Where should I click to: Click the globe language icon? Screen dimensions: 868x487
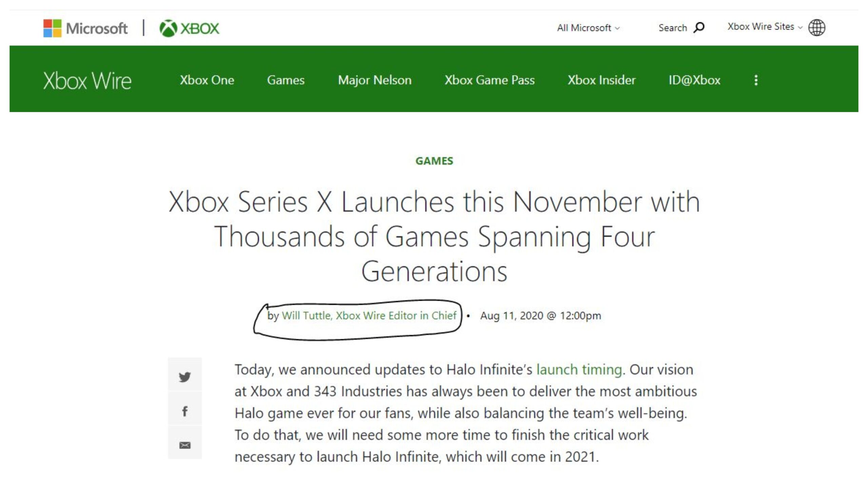[x=816, y=27]
